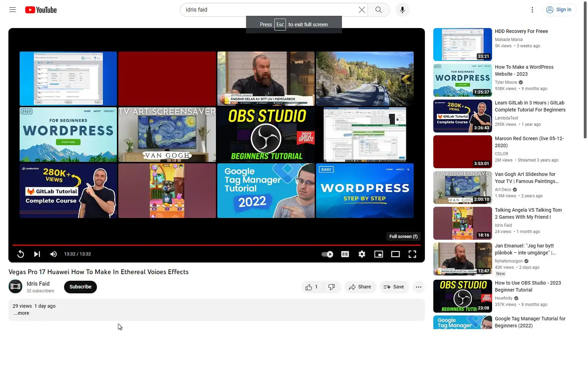
Task: Sign in to YouTube
Action: (x=559, y=10)
